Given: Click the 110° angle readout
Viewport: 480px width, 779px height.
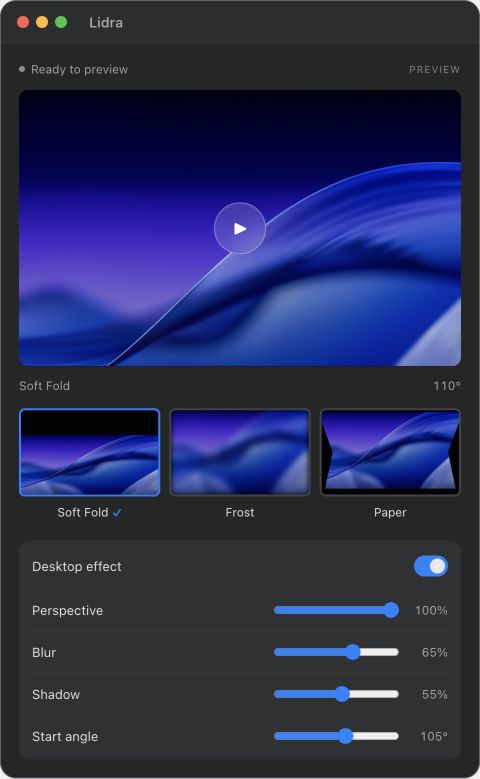Looking at the screenshot, I should coord(447,386).
